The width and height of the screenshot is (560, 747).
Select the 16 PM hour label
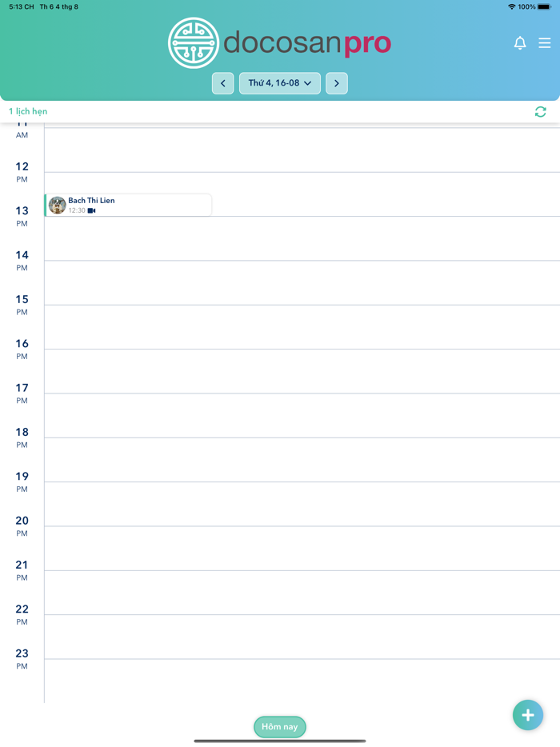[x=22, y=349]
